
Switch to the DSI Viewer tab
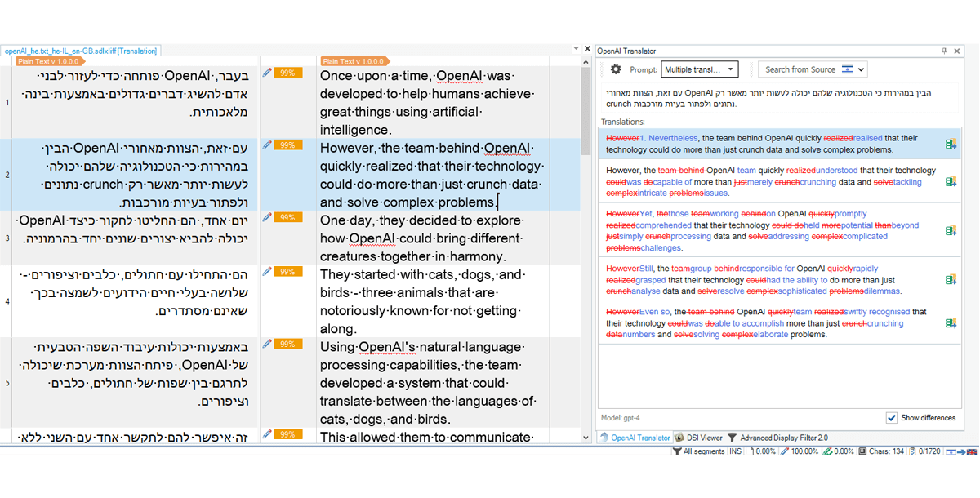click(x=699, y=438)
